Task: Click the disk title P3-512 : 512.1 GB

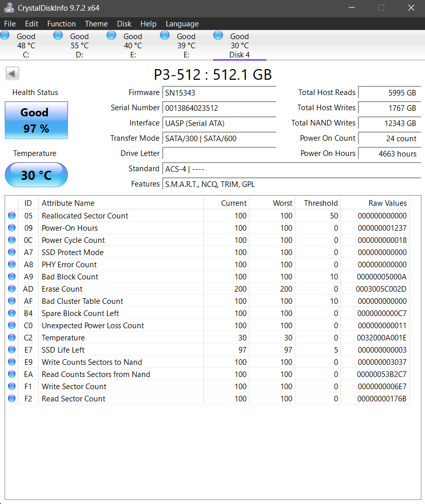Action: pyautogui.click(x=212, y=75)
